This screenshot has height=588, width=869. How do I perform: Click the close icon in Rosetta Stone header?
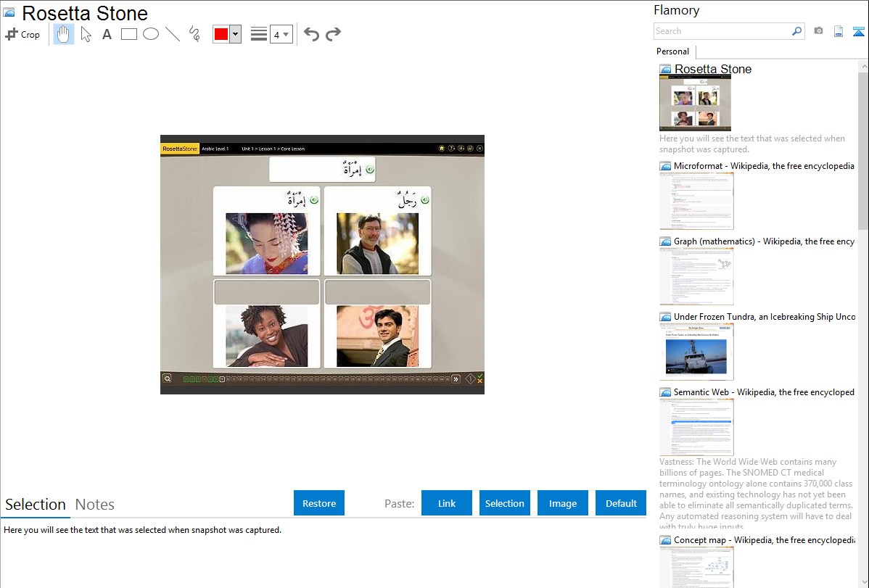480,149
